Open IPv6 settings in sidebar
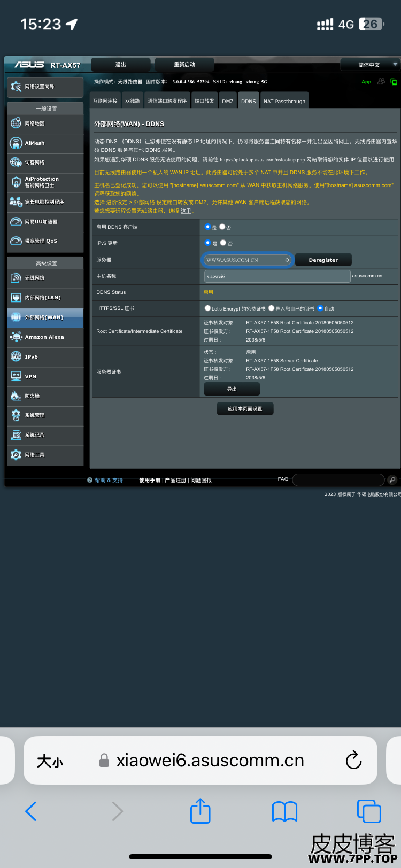 click(x=45, y=357)
